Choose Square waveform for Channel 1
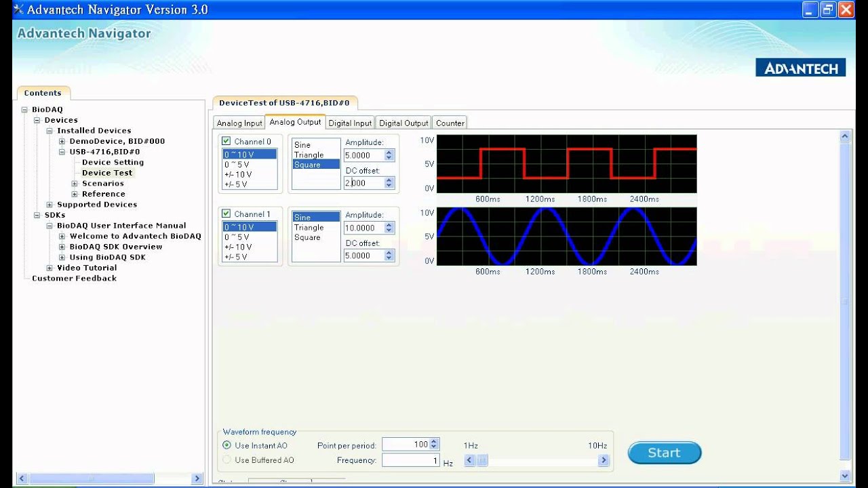This screenshot has width=868, height=488. [316, 237]
